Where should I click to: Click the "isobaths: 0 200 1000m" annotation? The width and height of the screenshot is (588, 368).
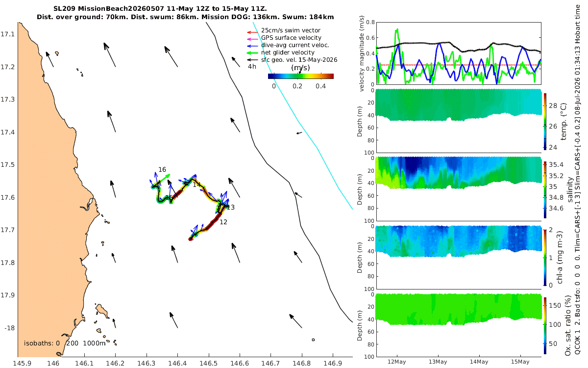65,343
